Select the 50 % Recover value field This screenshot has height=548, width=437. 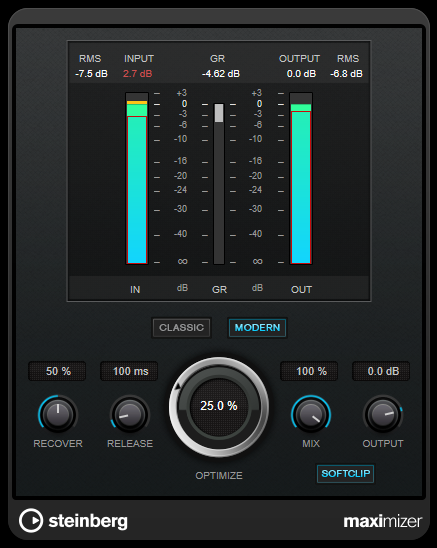pos(57,371)
